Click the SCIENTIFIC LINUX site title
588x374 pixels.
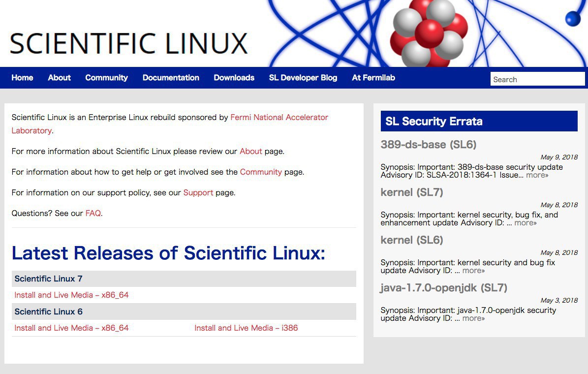[x=128, y=43]
